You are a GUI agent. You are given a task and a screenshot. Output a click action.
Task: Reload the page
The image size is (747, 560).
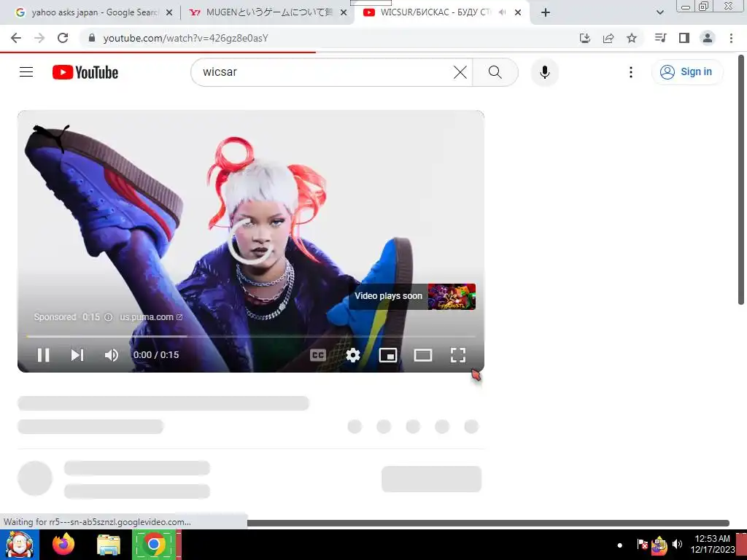[63, 38]
